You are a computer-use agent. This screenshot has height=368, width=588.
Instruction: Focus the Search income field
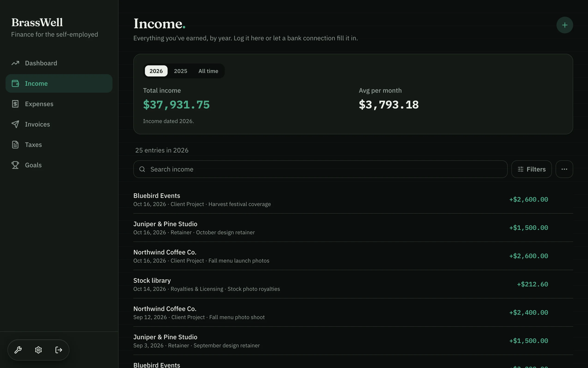tap(320, 169)
